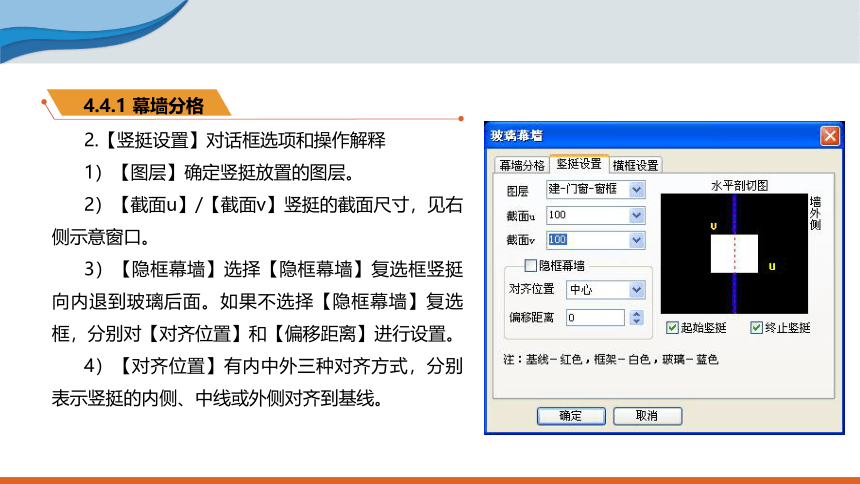Expand the 截面v dropdown arrow

pos(636,240)
